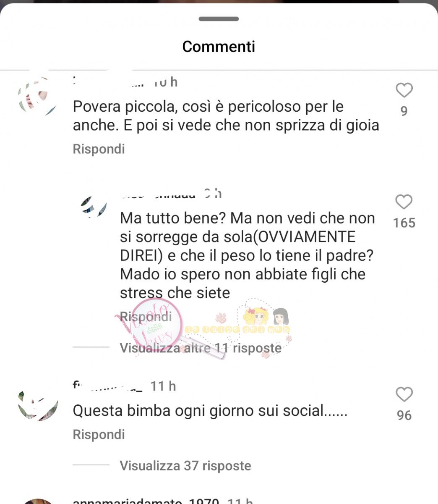
Task: Like the 'Questa bimba ogni giorno' comment
Action: [x=404, y=395]
